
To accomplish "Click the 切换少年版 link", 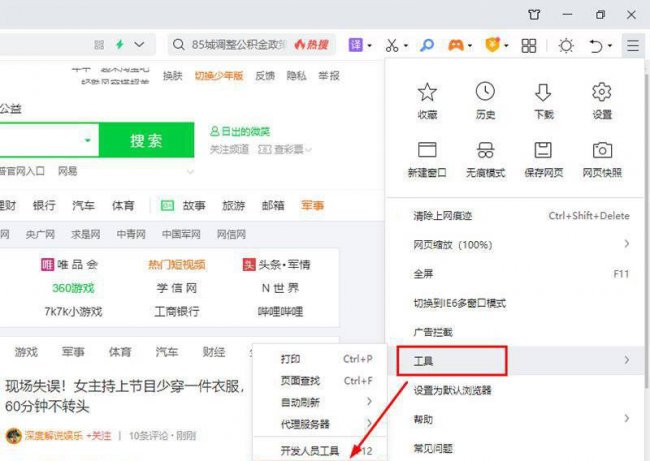I will coord(219,76).
